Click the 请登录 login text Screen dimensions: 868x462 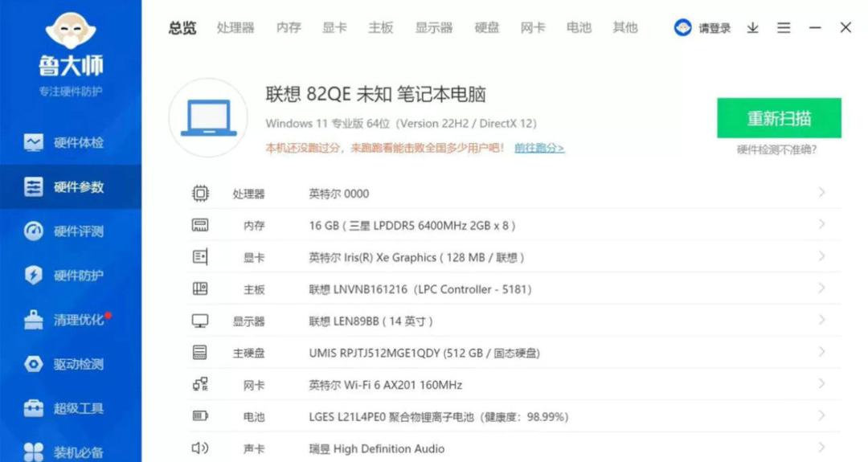714,28
